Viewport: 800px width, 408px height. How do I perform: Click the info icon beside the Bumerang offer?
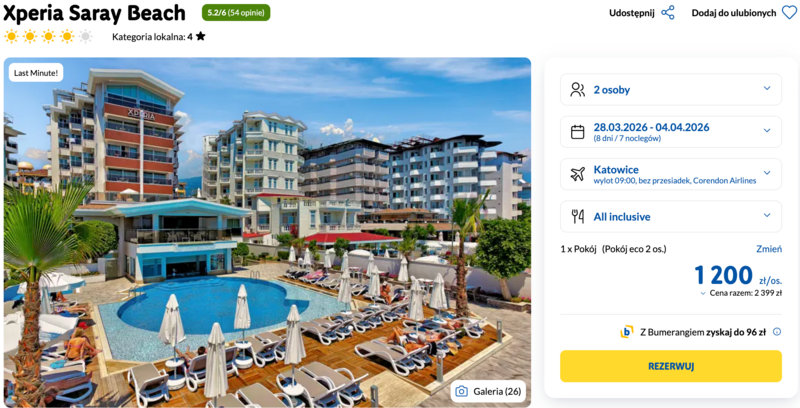point(777,332)
